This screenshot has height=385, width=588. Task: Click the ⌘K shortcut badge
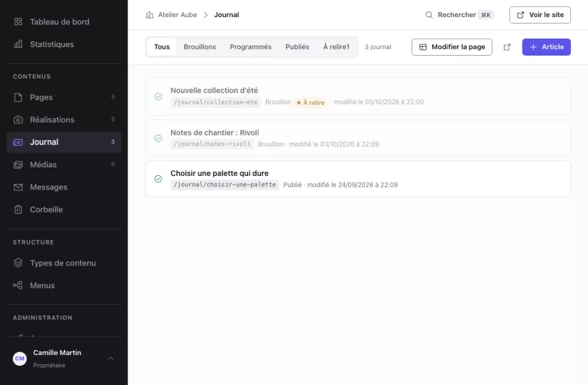(486, 15)
